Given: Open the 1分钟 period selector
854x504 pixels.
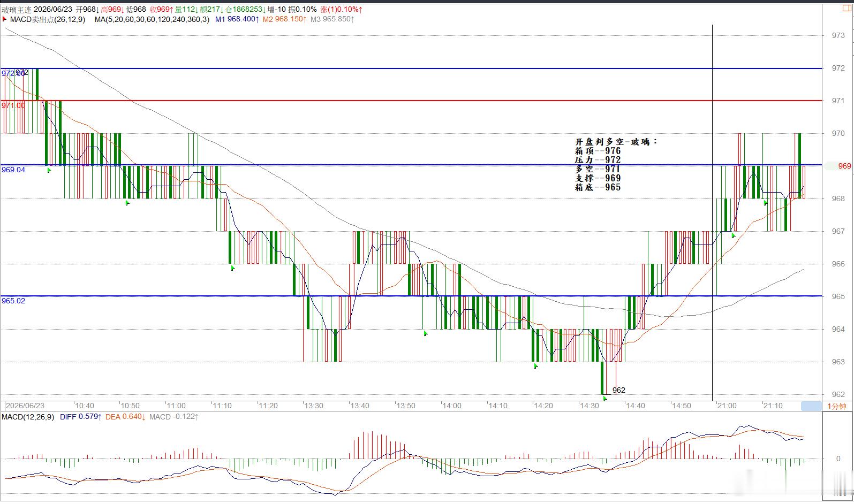Looking at the screenshot, I should coord(837,406).
